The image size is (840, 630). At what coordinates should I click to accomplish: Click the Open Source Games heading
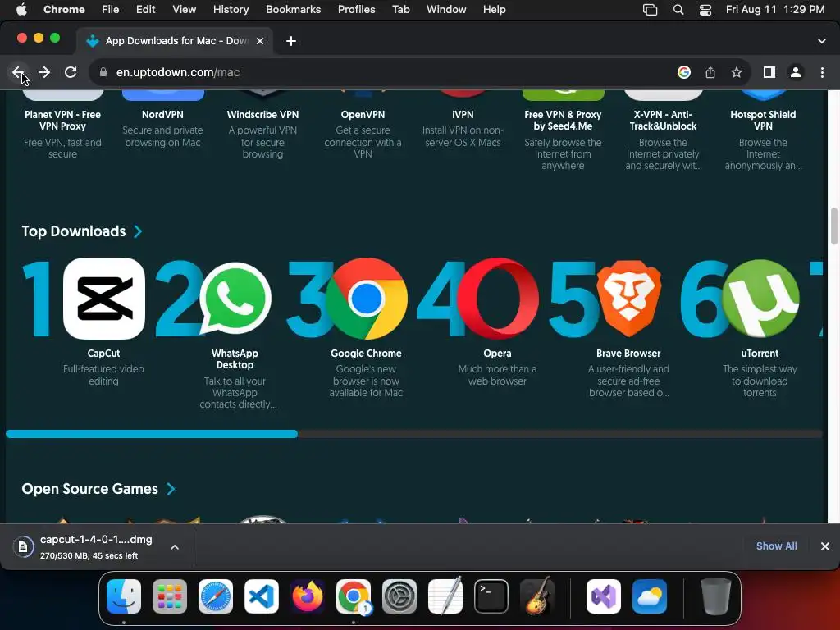(90, 489)
